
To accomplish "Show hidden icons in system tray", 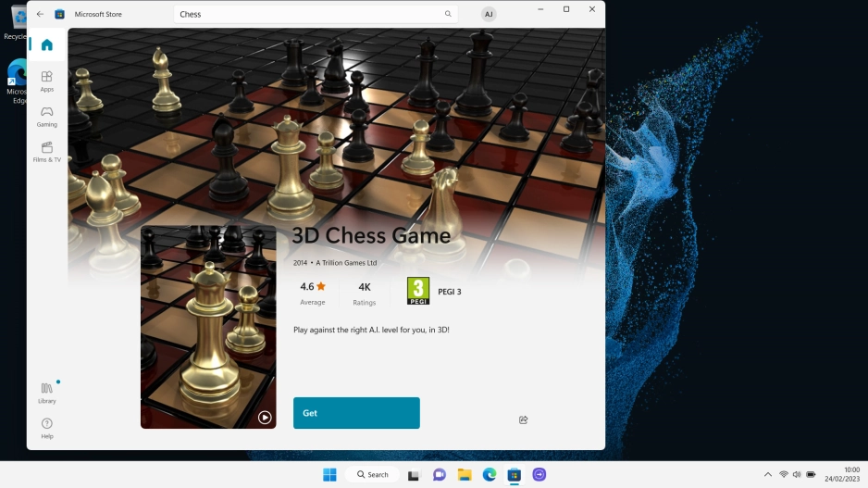I will pyautogui.click(x=767, y=474).
